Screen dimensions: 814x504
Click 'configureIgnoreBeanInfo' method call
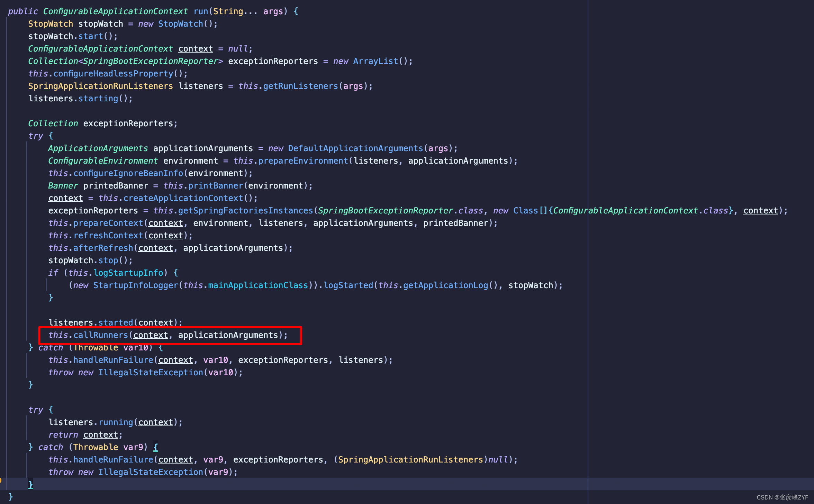click(128, 173)
